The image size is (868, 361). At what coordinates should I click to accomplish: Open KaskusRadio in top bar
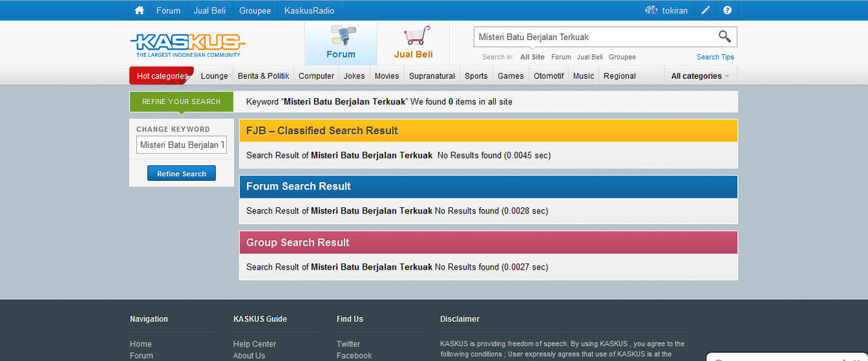[309, 10]
